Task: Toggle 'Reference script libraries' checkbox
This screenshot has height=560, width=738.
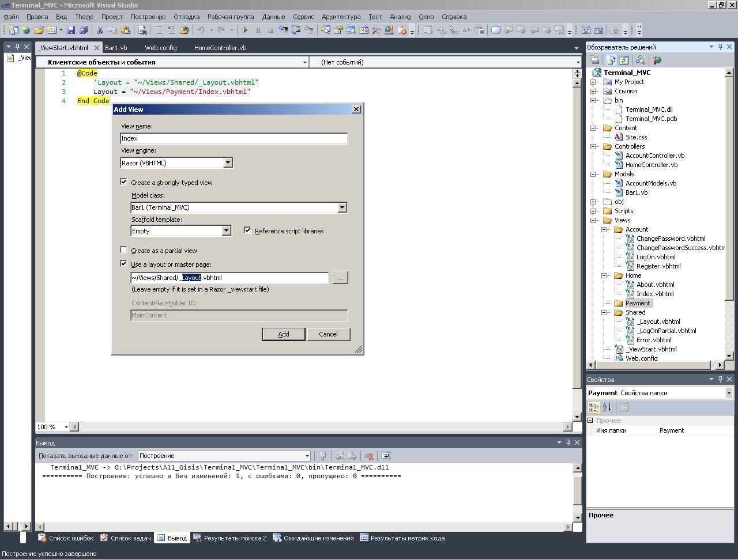Action: 247,230
